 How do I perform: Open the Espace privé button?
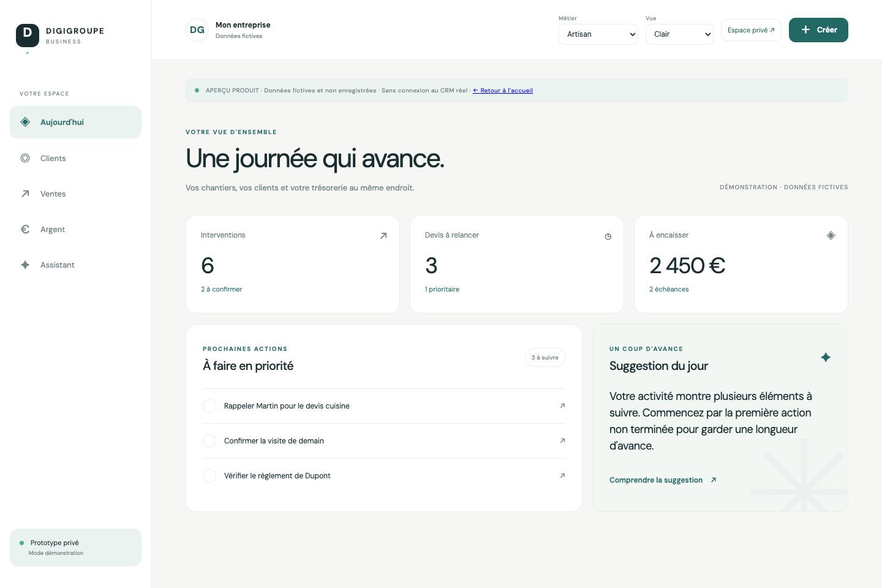click(x=751, y=30)
